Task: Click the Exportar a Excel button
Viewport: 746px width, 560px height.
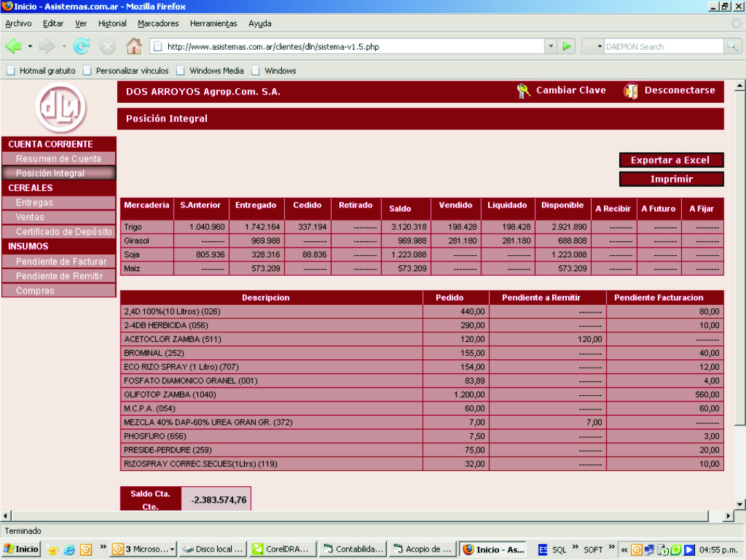Action: click(671, 160)
